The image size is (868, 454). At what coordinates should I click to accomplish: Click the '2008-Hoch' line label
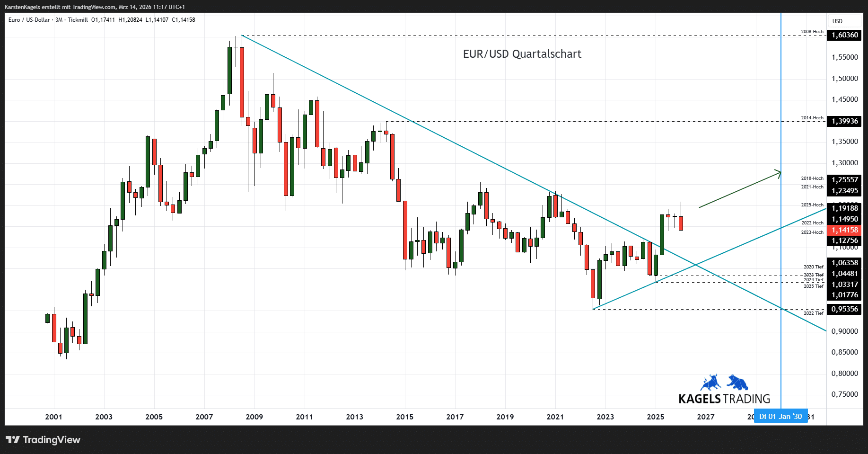pyautogui.click(x=812, y=32)
